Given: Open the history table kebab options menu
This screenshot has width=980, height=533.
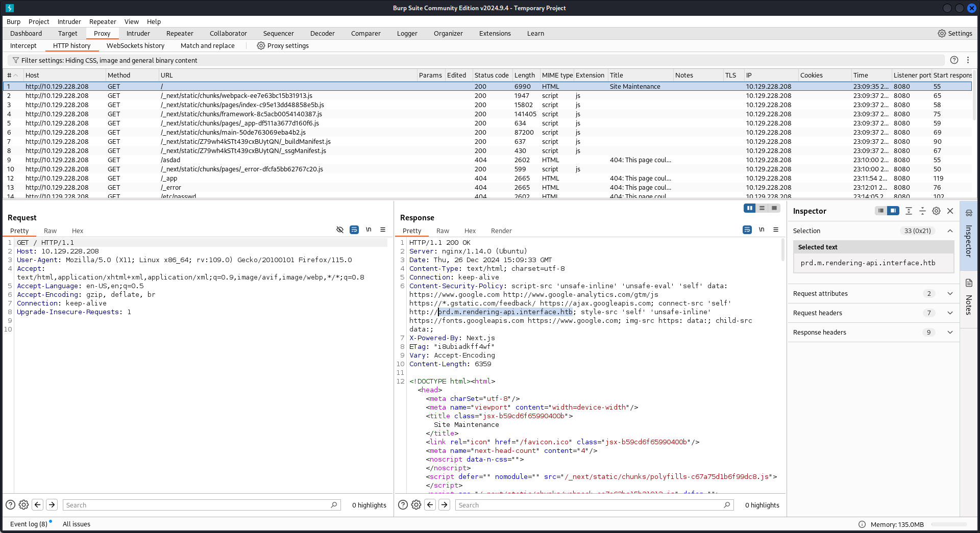Looking at the screenshot, I should [968, 60].
